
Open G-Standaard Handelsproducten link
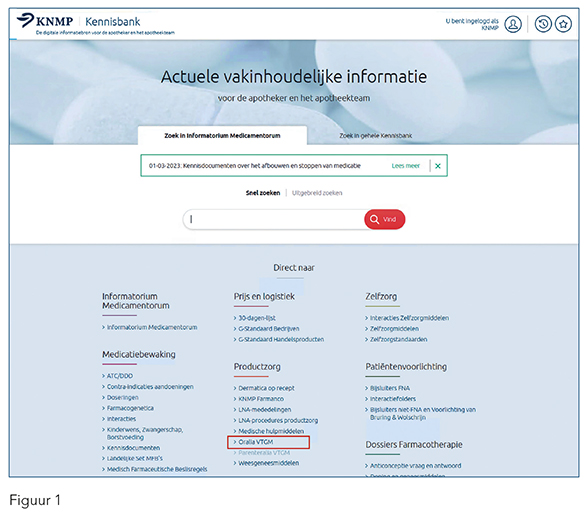point(281,339)
